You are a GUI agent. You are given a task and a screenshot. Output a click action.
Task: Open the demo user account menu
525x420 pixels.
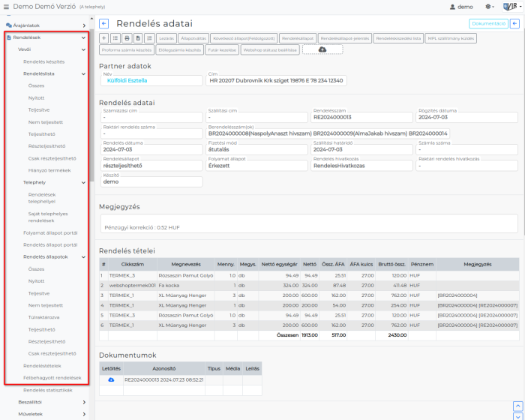tap(460, 6)
